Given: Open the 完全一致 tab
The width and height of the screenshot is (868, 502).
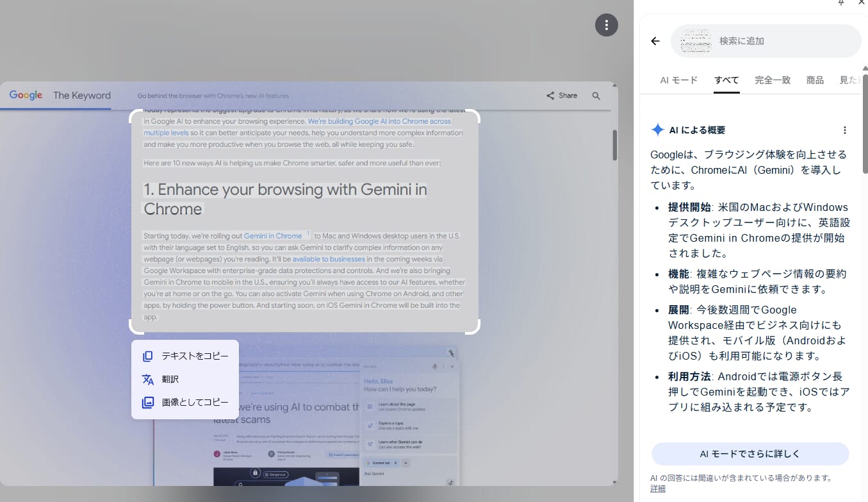Looking at the screenshot, I should [x=773, y=80].
